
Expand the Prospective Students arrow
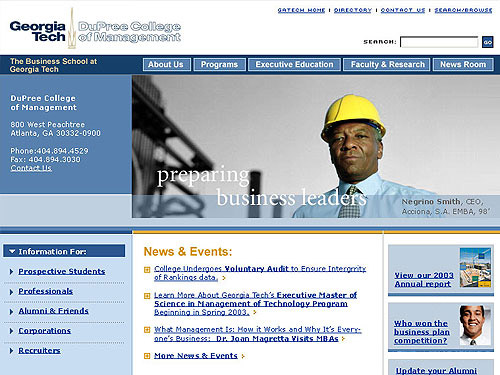click(x=11, y=272)
